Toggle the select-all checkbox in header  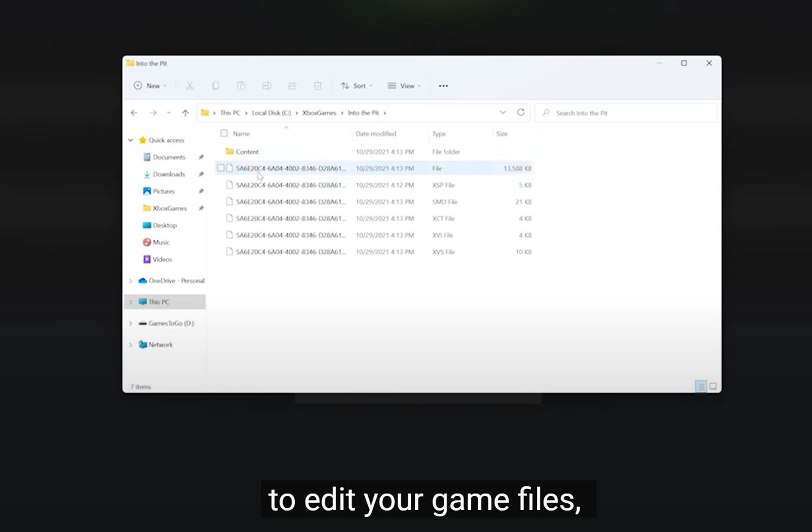point(224,134)
